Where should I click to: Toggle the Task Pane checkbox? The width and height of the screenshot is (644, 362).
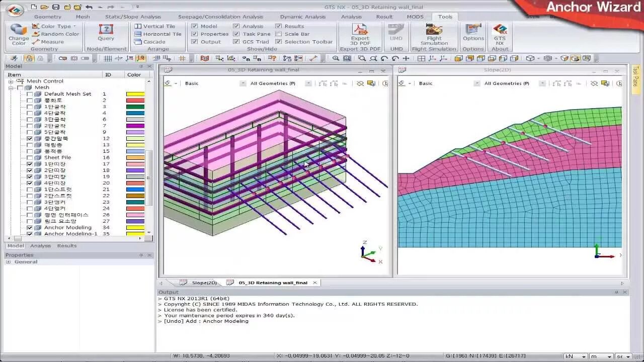pos(236,34)
